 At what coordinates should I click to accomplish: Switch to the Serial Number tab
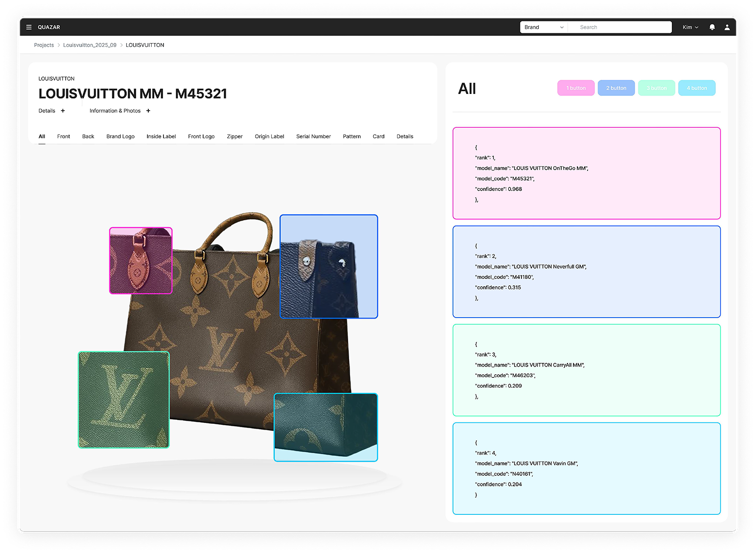[313, 137]
